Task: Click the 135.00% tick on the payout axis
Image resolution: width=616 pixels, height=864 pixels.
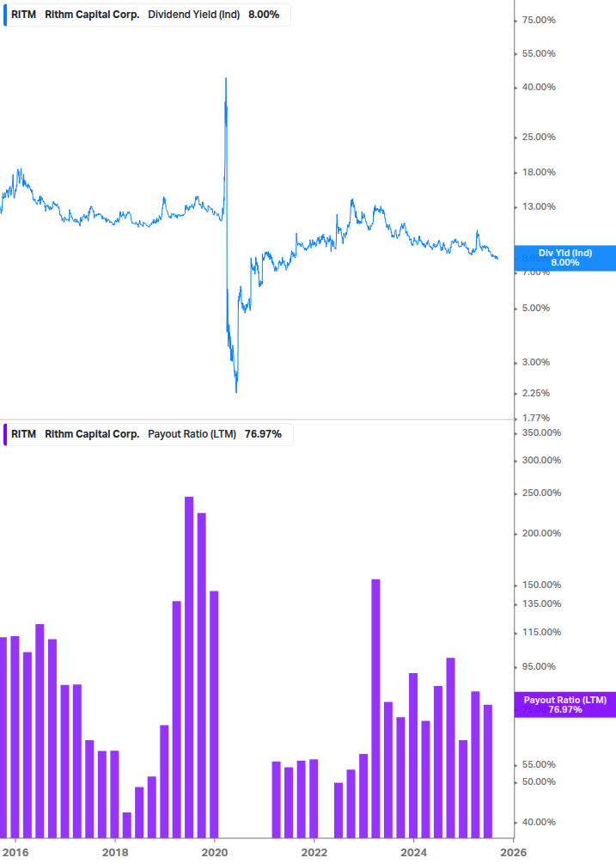Action: coord(541,604)
